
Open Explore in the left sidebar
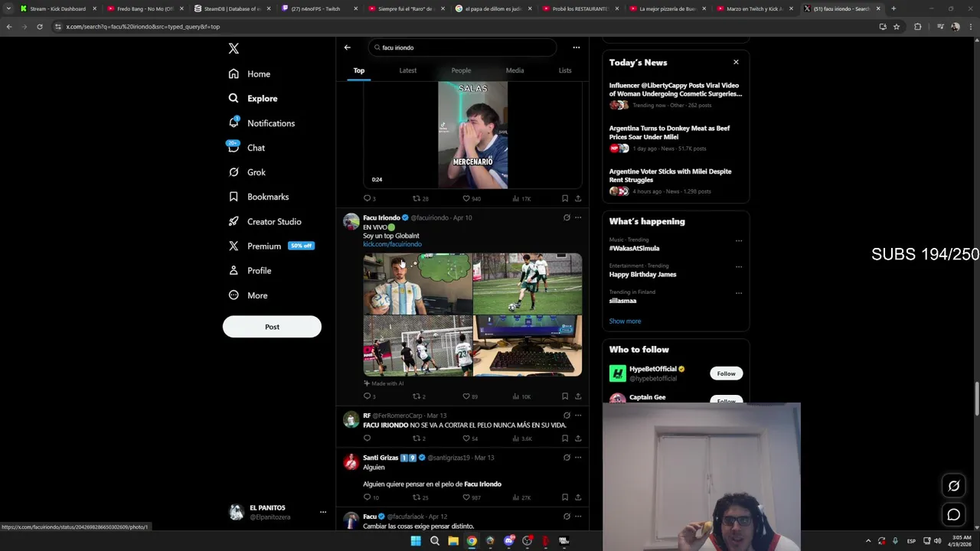(x=253, y=99)
